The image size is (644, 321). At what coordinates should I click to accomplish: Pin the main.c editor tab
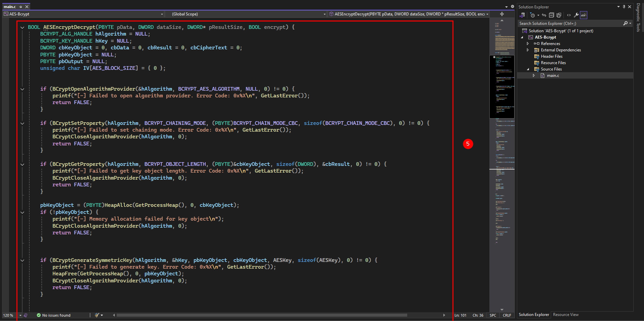[21, 7]
